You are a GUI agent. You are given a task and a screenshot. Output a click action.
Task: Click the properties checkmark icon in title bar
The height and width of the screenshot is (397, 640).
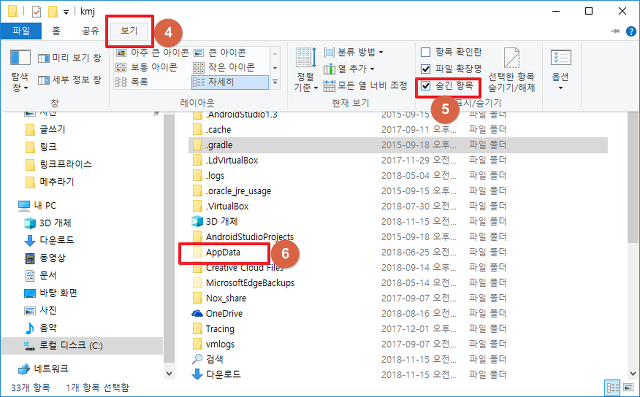point(36,12)
